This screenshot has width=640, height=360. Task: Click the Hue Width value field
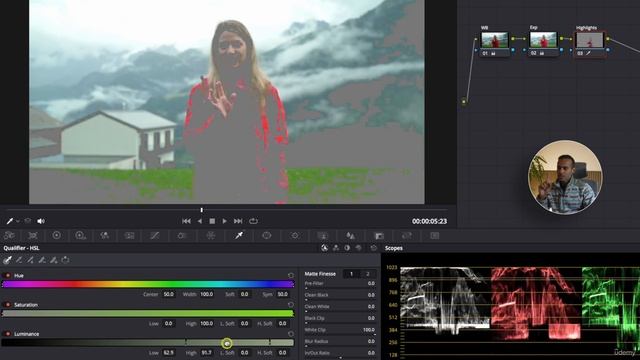(207, 294)
